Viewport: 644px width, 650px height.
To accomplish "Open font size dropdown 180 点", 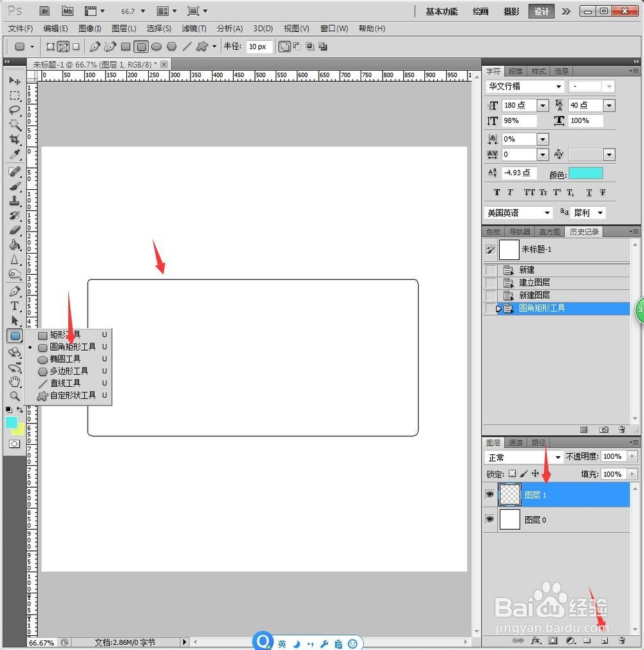I will click(543, 106).
